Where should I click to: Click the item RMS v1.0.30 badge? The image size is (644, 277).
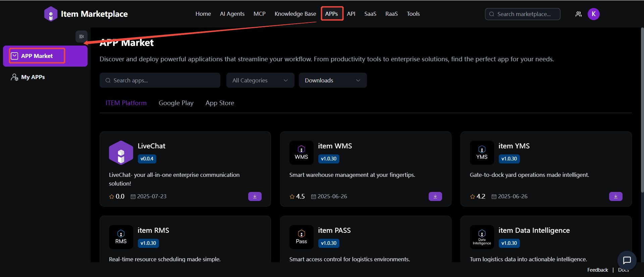(x=148, y=243)
